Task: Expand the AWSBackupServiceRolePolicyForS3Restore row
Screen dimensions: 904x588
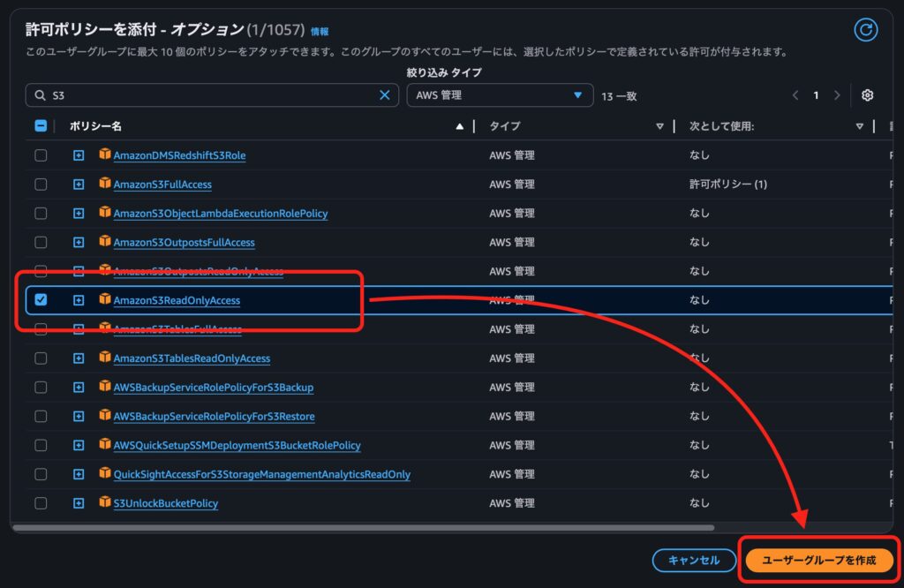Action: [x=79, y=416]
